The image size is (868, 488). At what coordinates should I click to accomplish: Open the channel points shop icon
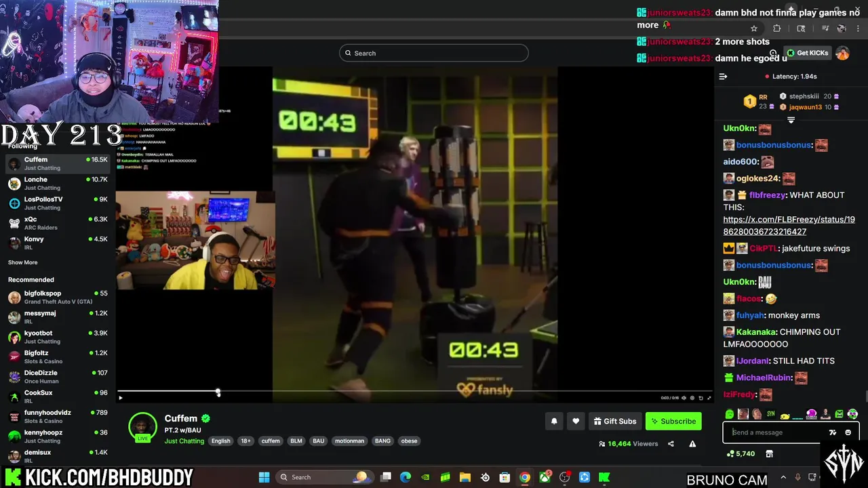click(769, 453)
